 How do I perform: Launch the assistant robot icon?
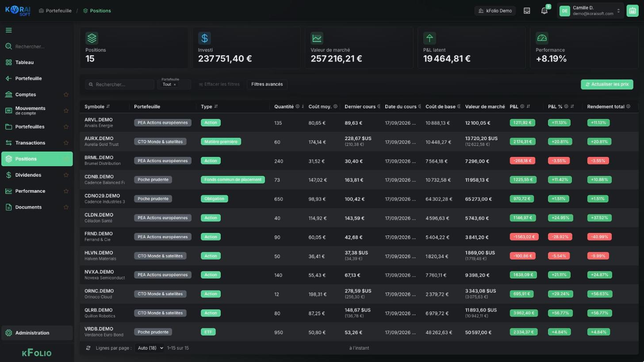(x=632, y=11)
